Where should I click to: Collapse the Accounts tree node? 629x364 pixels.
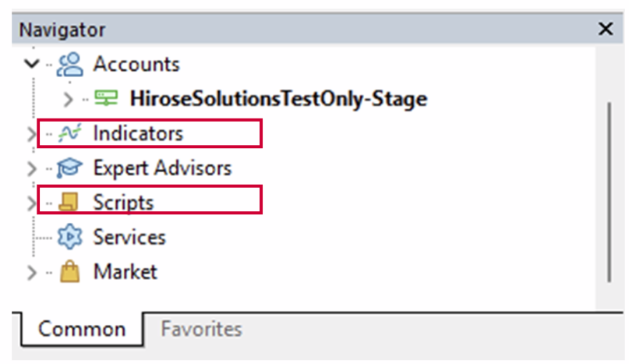pyautogui.click(x=31, y=64)
